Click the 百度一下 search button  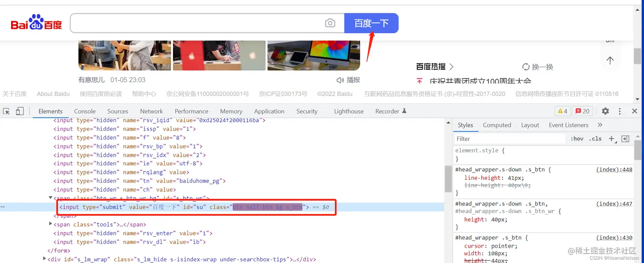tap(371, 23)
